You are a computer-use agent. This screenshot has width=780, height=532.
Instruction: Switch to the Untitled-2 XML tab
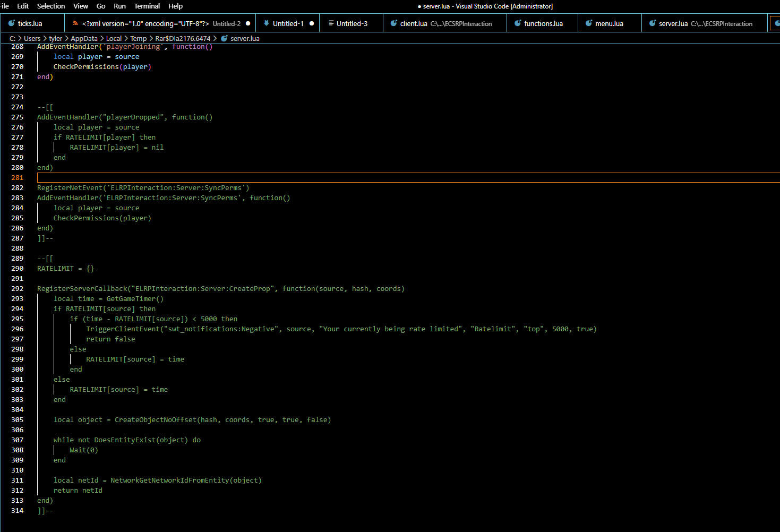pos(160,23)
